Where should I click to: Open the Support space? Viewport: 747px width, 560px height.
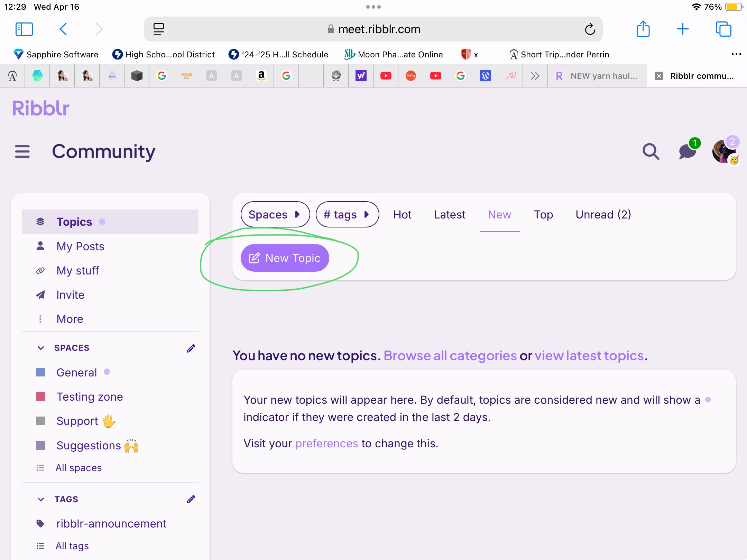click(86, 421)
